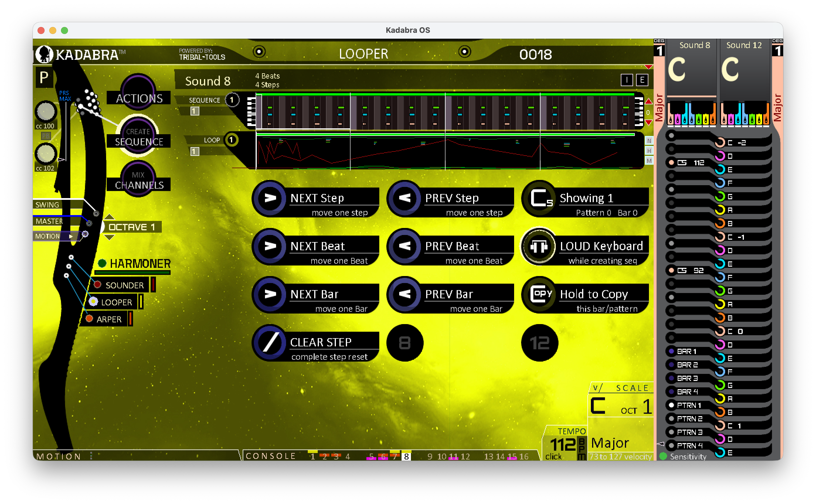The height and width of the screenshot is (504, 816).
Task: Toggle the ARPER orange indicator
Action: pyautogui.click(x=89, y=319)
